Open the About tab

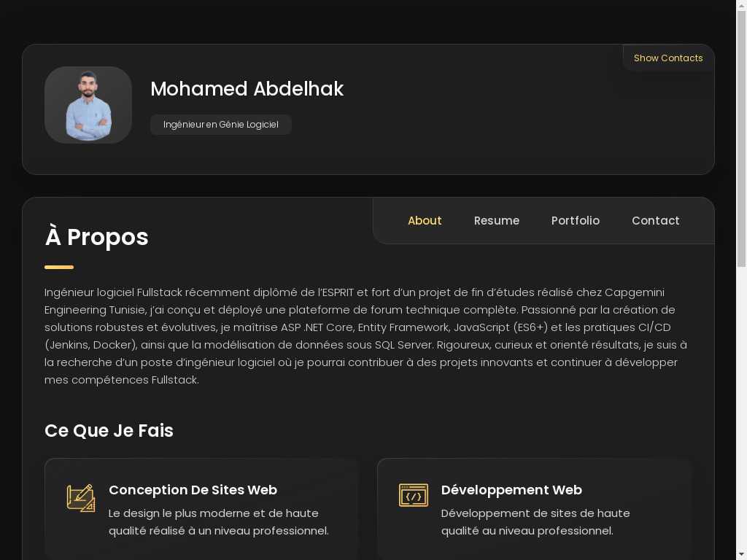pyautogui.click(x=425, y=221)
